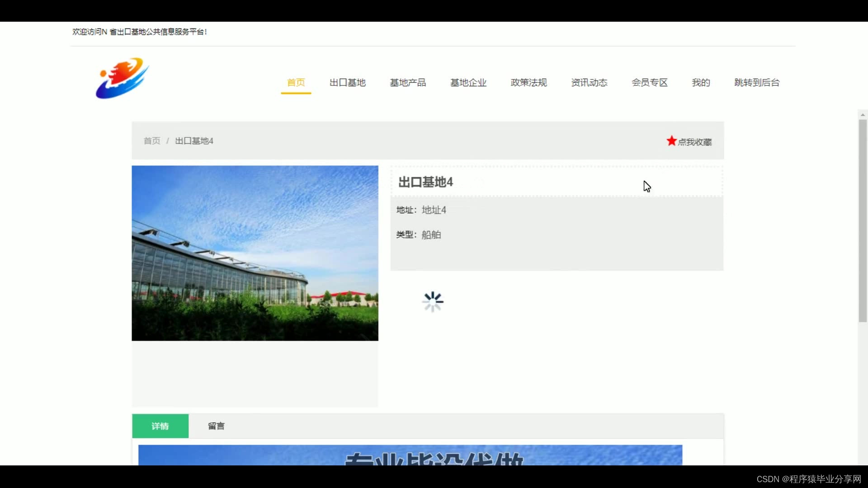Click 我的 in the navigation
The width and height of the screenshot is (868, 488).
point(701,83)
